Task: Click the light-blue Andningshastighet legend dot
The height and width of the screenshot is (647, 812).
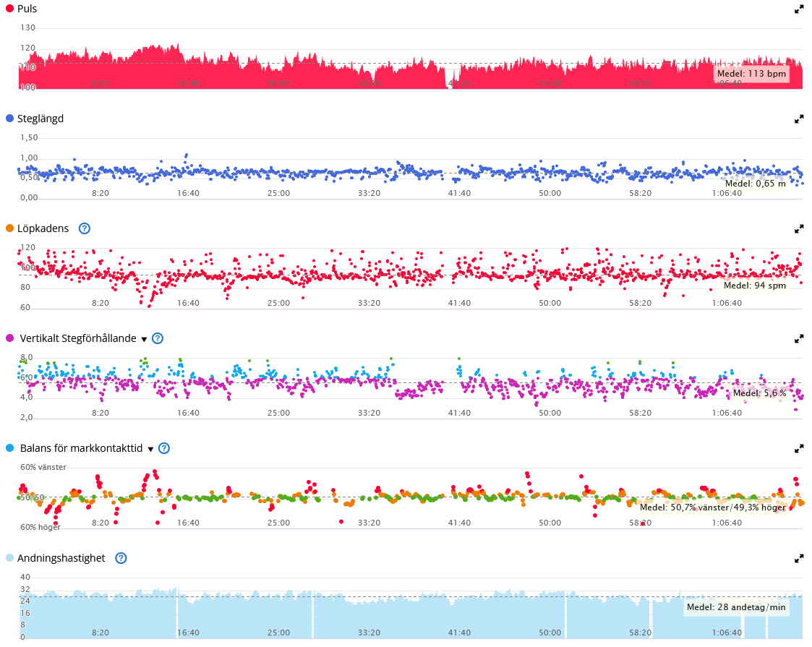Action: click(x=9, y=558)
